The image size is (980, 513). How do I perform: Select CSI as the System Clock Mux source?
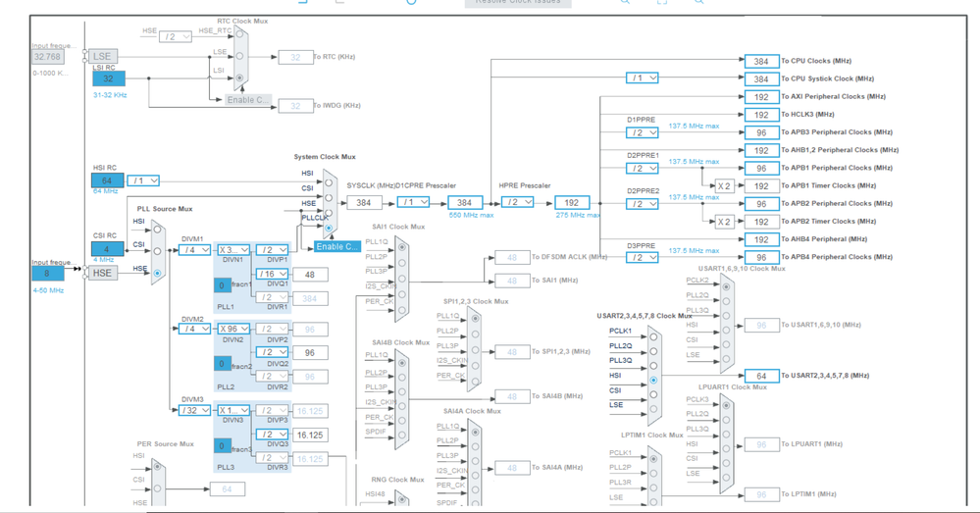(329, 197)
